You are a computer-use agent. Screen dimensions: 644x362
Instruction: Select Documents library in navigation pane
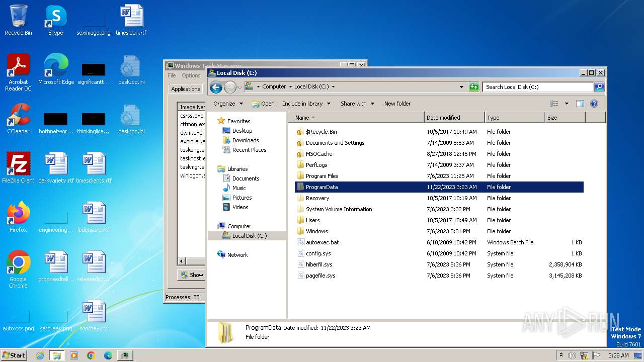[x=246, y=178]
